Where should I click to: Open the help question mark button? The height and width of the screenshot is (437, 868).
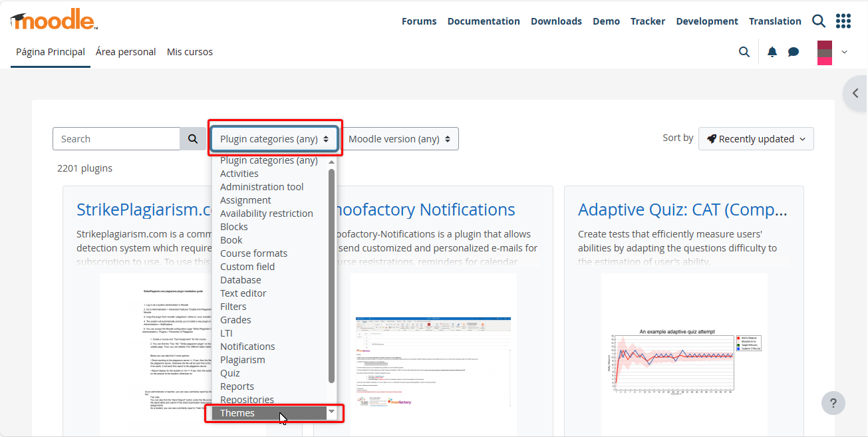tap(833, 402)
